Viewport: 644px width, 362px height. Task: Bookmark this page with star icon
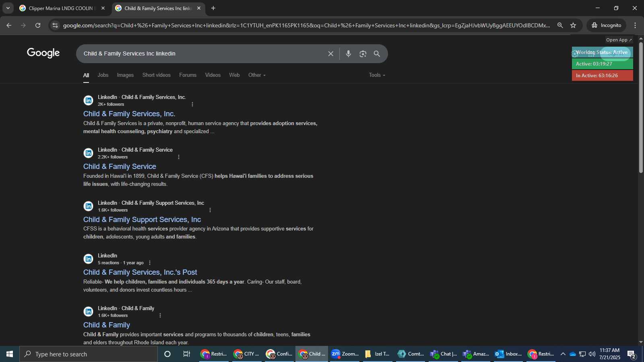point(573,25)
